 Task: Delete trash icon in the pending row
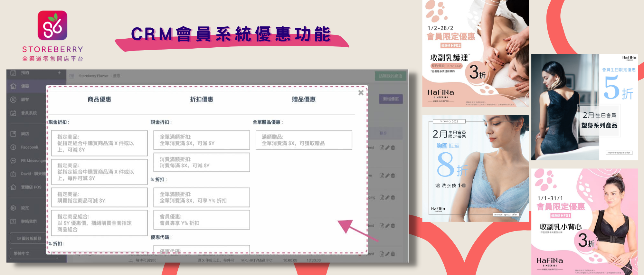pos(393,197)
